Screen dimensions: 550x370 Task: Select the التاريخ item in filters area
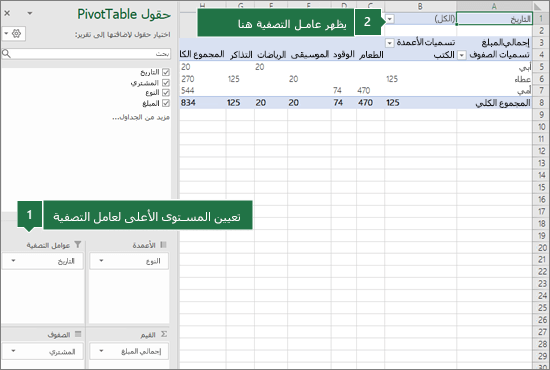[x=43, y=261]
